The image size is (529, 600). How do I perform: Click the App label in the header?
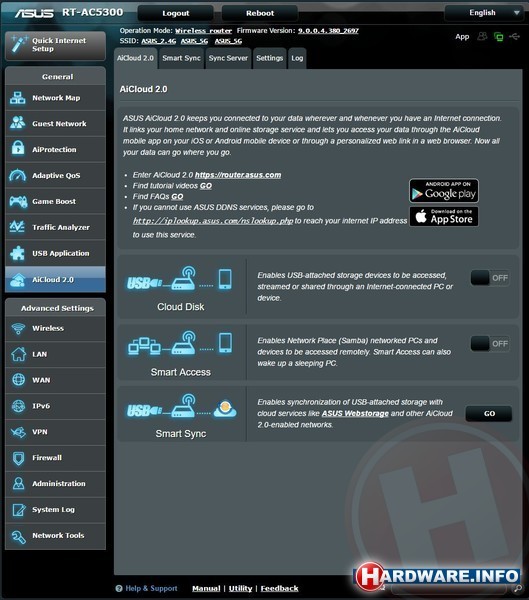pyautogui.click(x=462, y=37)
